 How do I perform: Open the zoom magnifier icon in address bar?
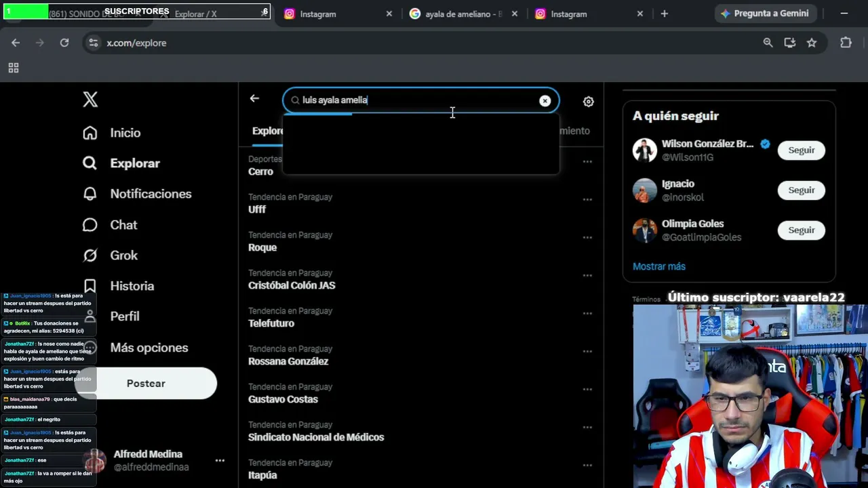click(x=768, y=43)
